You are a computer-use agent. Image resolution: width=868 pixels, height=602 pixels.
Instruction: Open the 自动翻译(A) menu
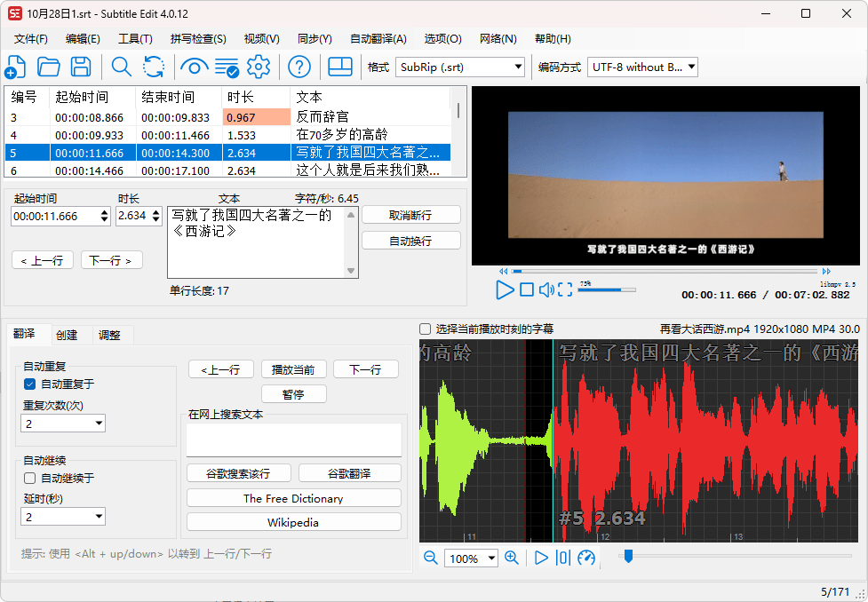click(x=378, y=39)
